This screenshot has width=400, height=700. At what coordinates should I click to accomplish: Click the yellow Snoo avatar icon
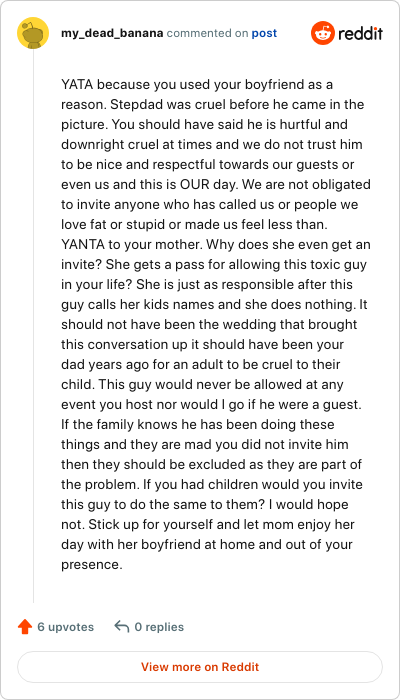click(x=33, y=33)
